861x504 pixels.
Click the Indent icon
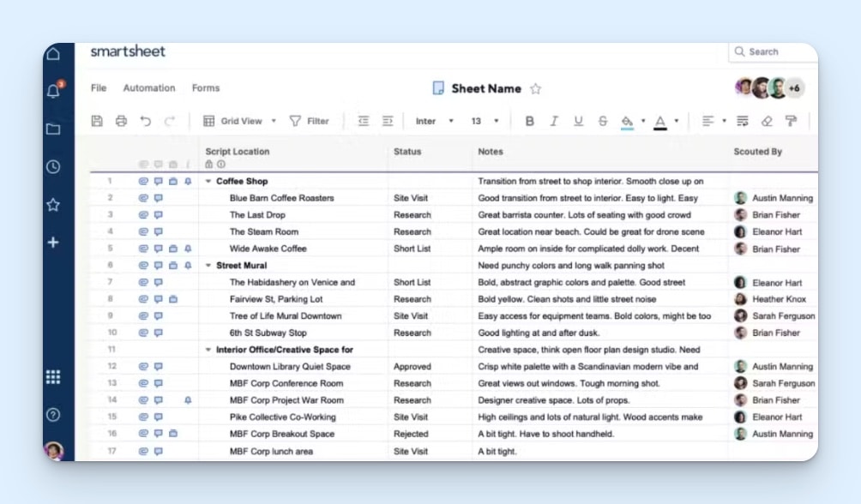(x=388, y=121)
